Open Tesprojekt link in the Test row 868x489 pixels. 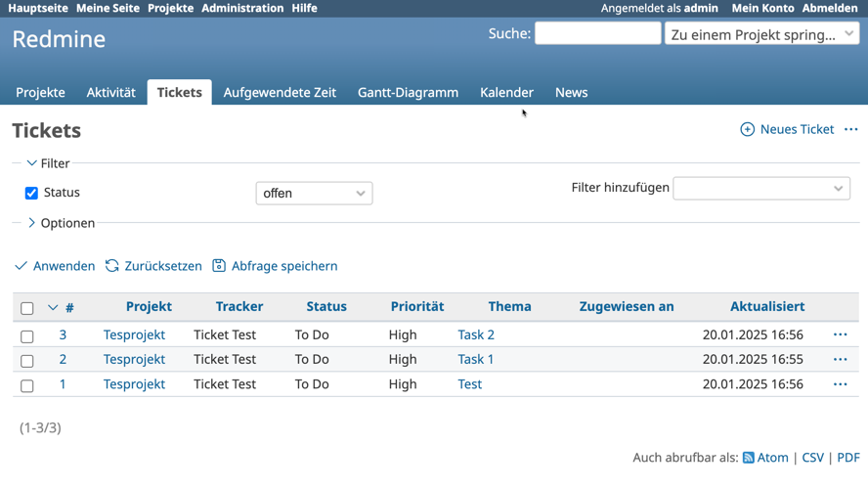coord(135,384)
